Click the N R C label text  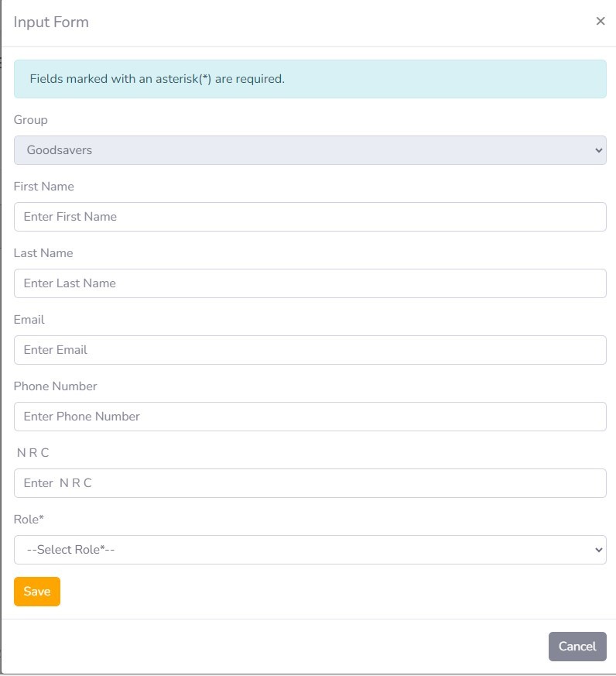pos(33,453)
